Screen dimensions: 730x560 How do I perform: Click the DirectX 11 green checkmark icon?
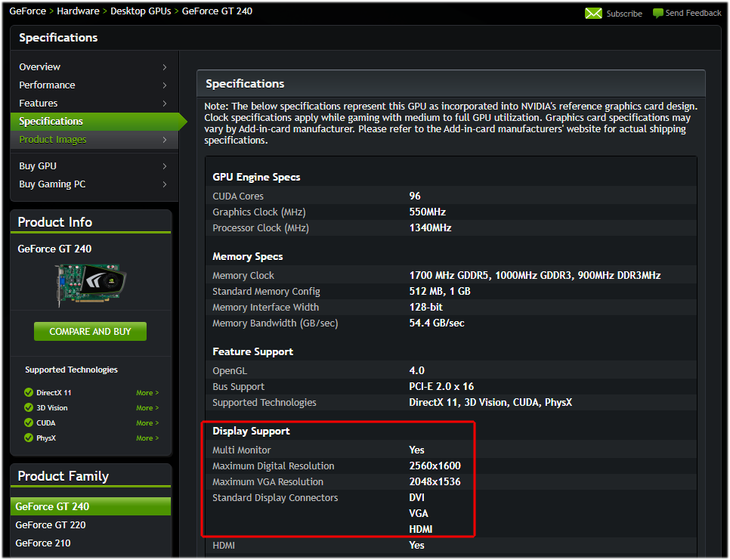29,392
